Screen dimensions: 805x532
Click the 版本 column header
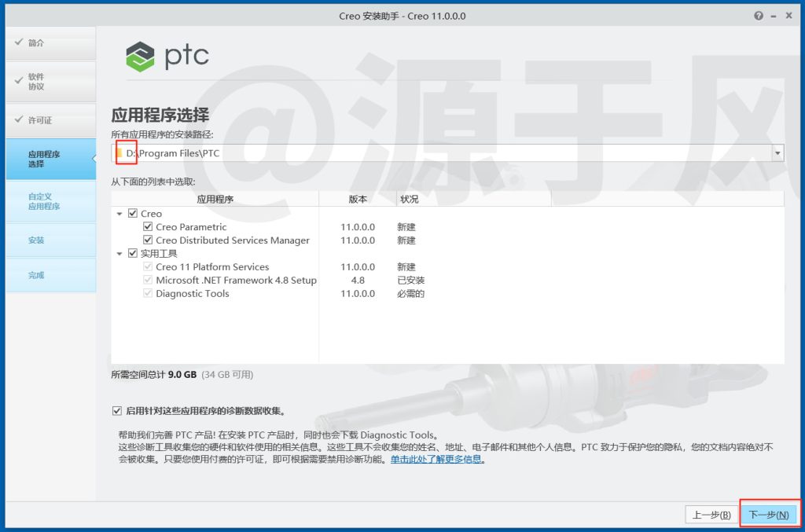click(x=358, y=199)
